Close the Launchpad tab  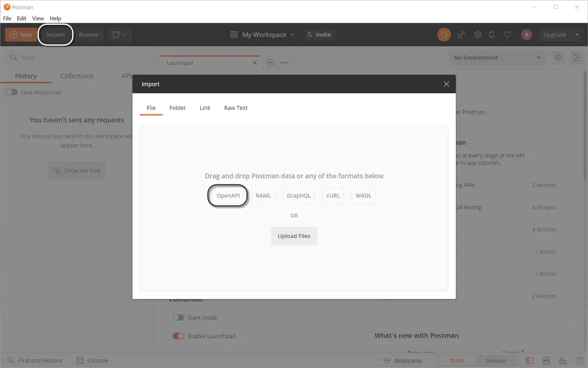pos(255,63)
